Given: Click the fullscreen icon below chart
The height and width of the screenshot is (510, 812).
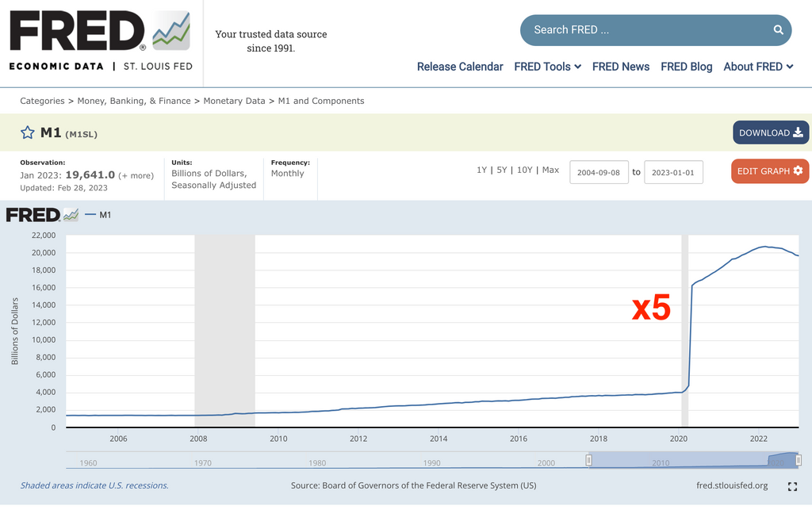Looking at the screenshot, I should [792, 486].
